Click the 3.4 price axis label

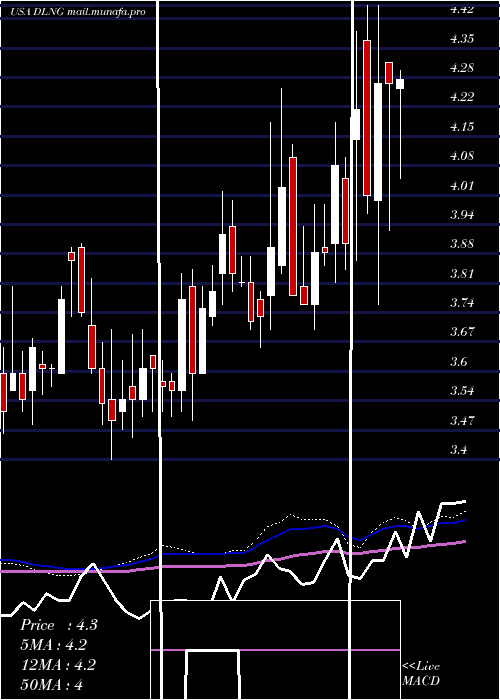pyautogui.click(x=459, y=450)
